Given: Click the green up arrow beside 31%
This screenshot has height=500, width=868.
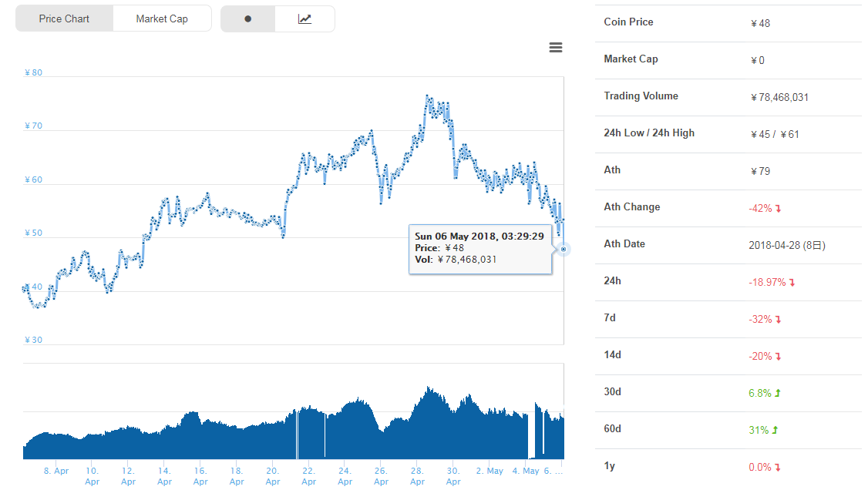Looking at the screenshot, I should (775, 430).
